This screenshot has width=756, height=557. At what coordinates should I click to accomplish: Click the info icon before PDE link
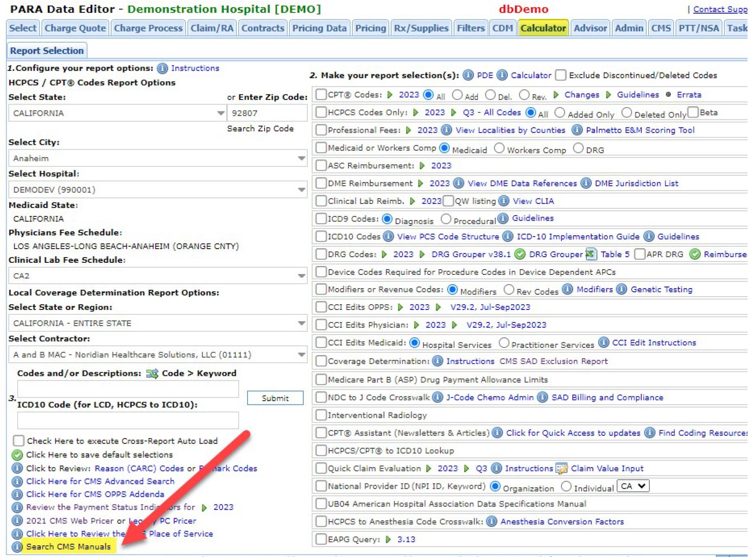[468, 75]
